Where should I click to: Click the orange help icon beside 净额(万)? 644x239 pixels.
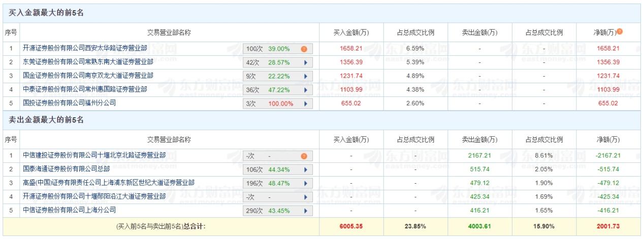point(619,32)
